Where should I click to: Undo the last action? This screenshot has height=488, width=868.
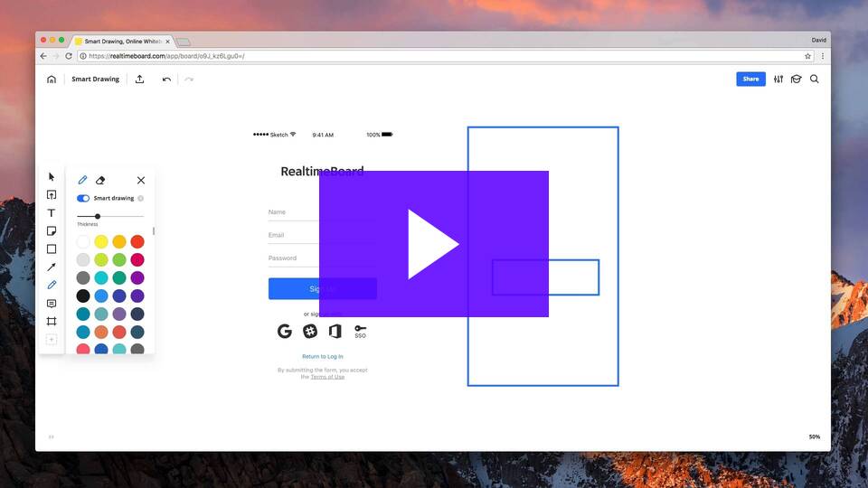[166, 80]
